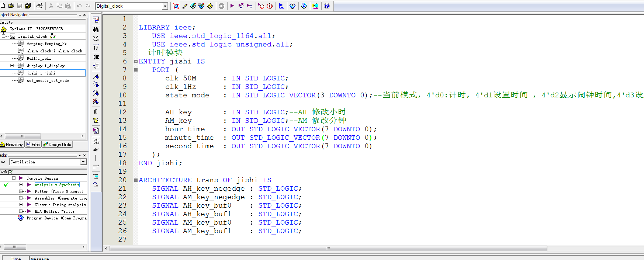Collapse the ARCHITECTURE code fold at line 20
The width and height of the screenshot is (644, 260).
point(136,180)
